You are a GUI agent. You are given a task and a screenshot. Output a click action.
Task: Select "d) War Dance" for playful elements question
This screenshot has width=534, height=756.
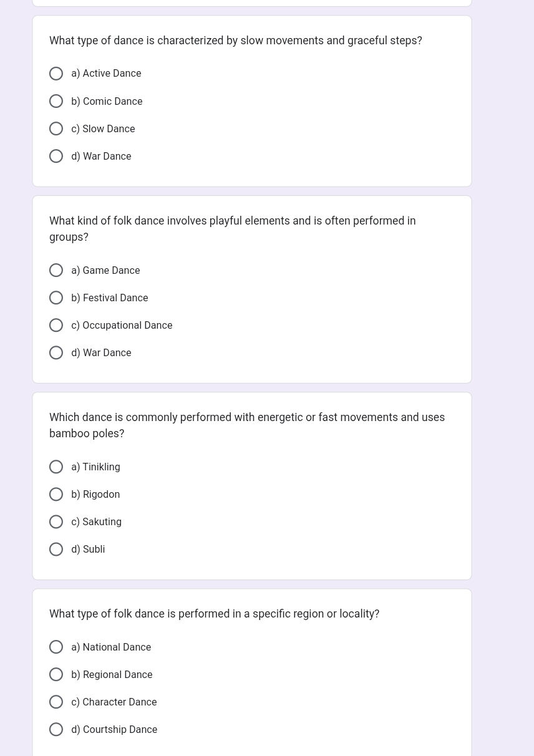[56, 352]
